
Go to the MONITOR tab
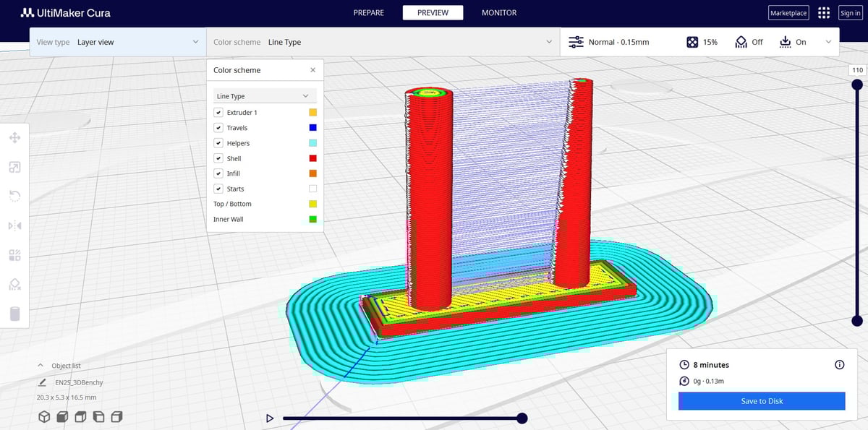coord(499,13)
